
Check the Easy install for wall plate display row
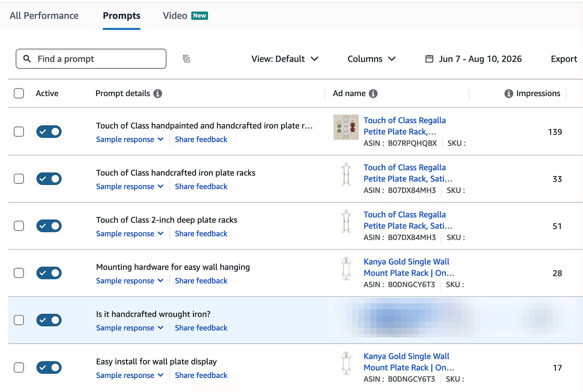19,367
